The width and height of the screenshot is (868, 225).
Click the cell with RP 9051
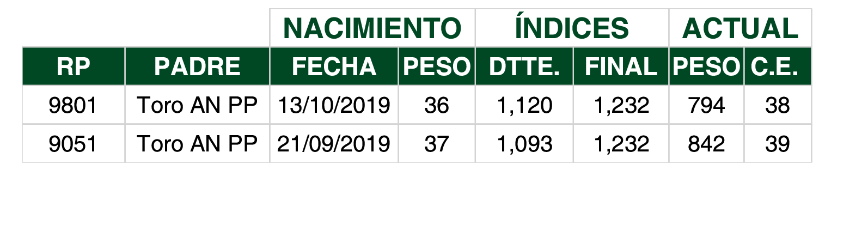click(x=74, y=144)
